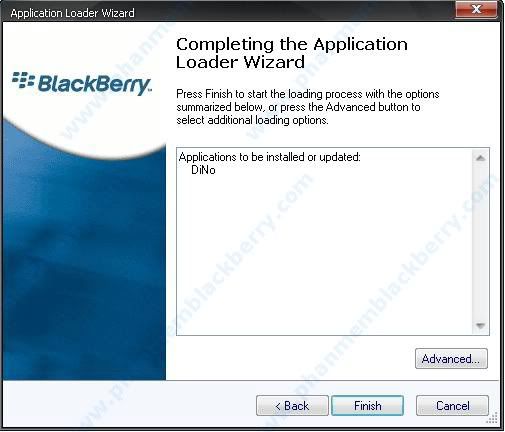Go to the previous step with Back
The width and height of the screenshot is (505, 432).
[x=292, y=405]
